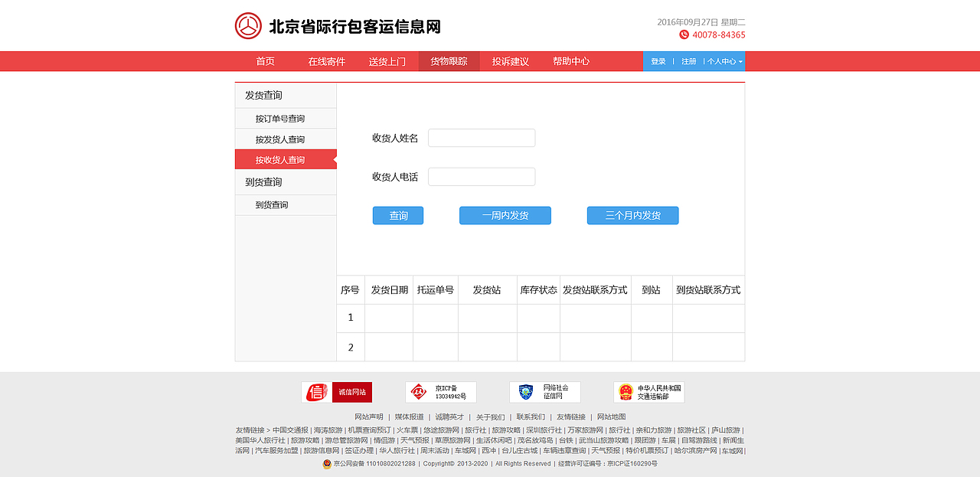Viewport: 980px width, 477px height.
Task: Select 按发货人查询 query option
Action: (x=279, y=139)
